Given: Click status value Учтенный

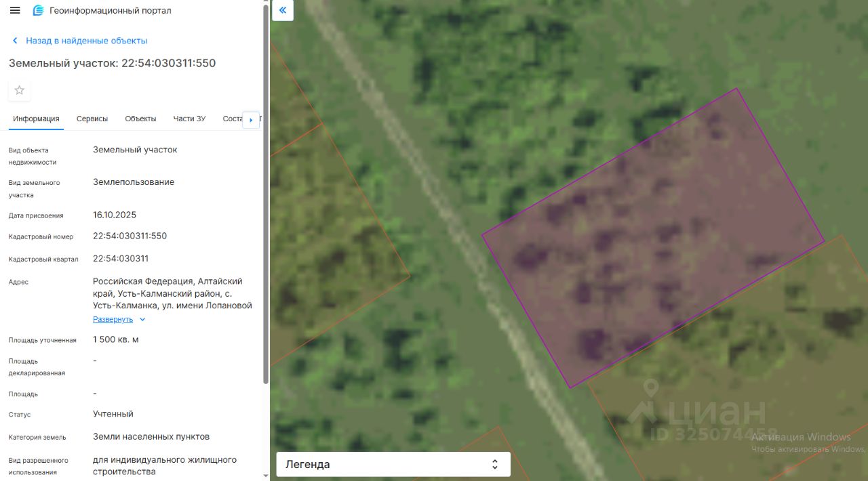Looking at the screenshot, I should pyautogui.click(x=113, y=413).
